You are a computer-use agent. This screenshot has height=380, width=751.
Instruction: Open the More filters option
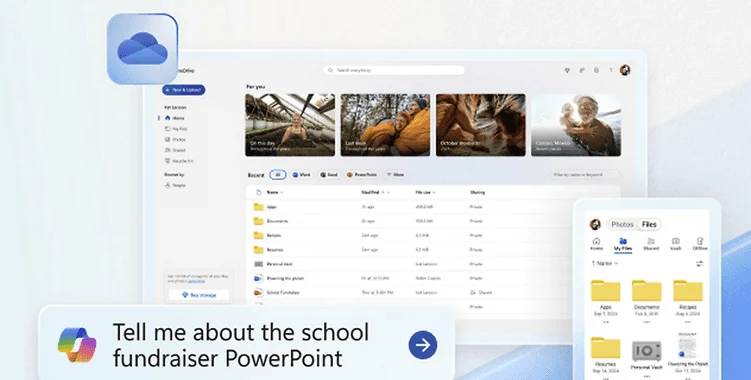click(x=396, y=175)
